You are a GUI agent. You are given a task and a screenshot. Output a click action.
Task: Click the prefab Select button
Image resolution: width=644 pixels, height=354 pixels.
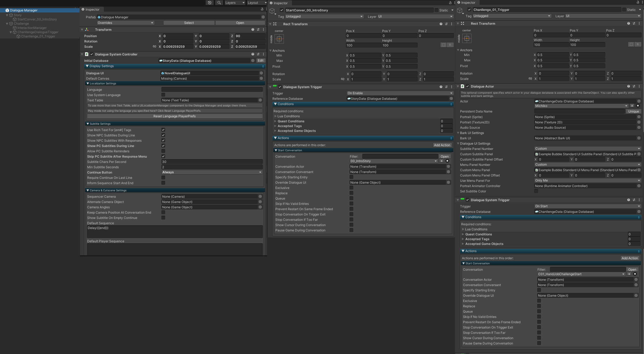(189, 23)
